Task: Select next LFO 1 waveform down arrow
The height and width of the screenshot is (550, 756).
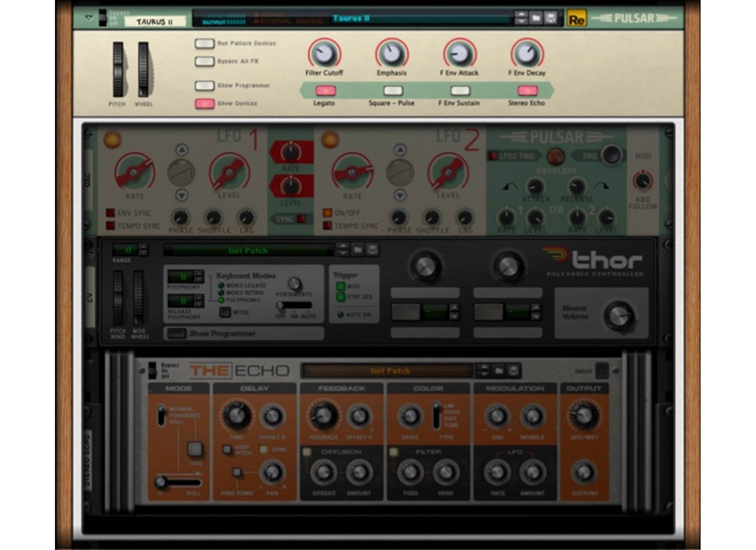Action: point(182,195)
